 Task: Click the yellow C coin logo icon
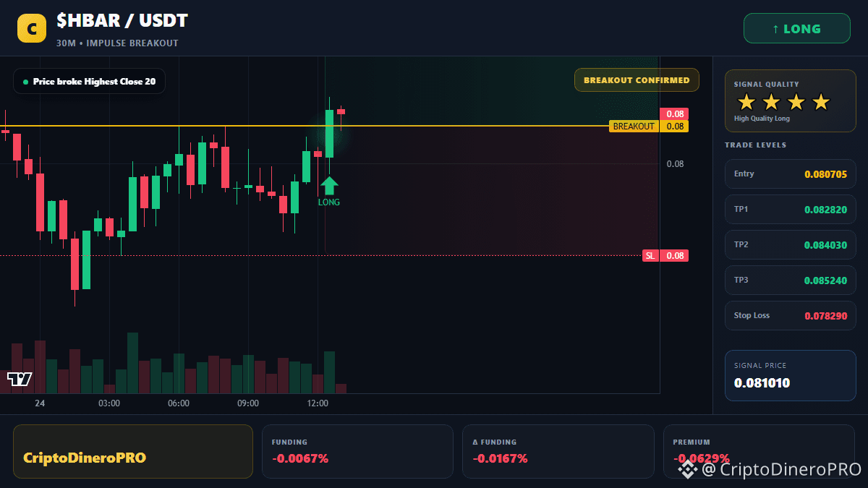click(31, 29)
